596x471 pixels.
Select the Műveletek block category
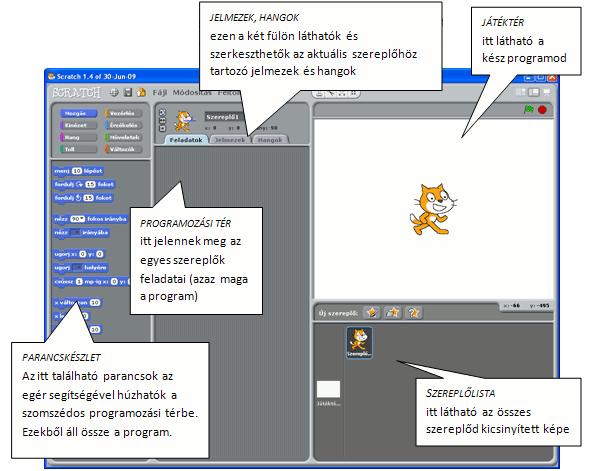click(123, 137)
